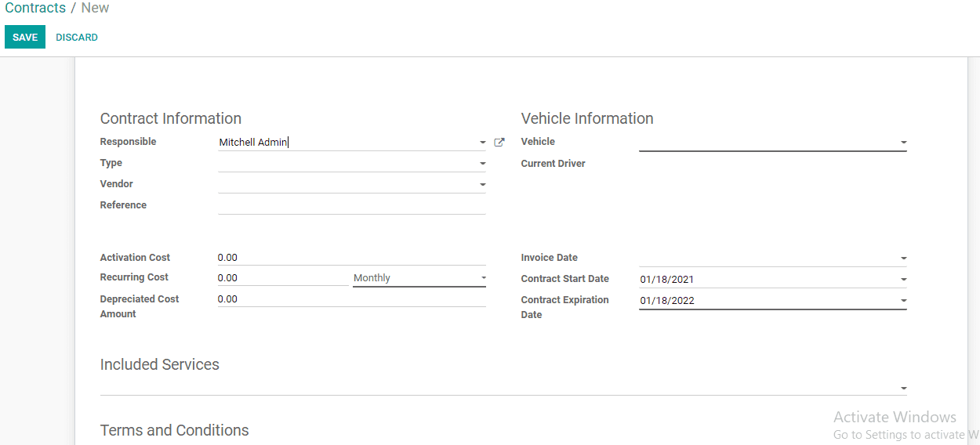Click the Contract Start Date label
This screenshot has height=445, width=980.
tap(565, 279)
